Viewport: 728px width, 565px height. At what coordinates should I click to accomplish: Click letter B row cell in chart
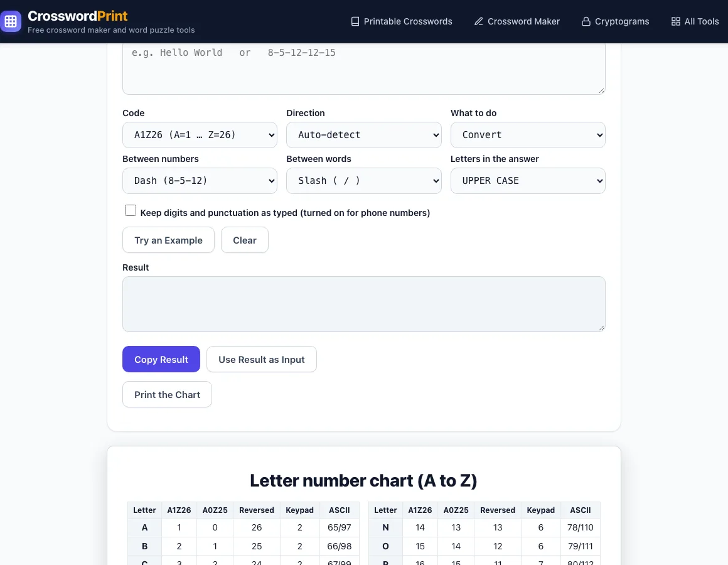(144, 546)
